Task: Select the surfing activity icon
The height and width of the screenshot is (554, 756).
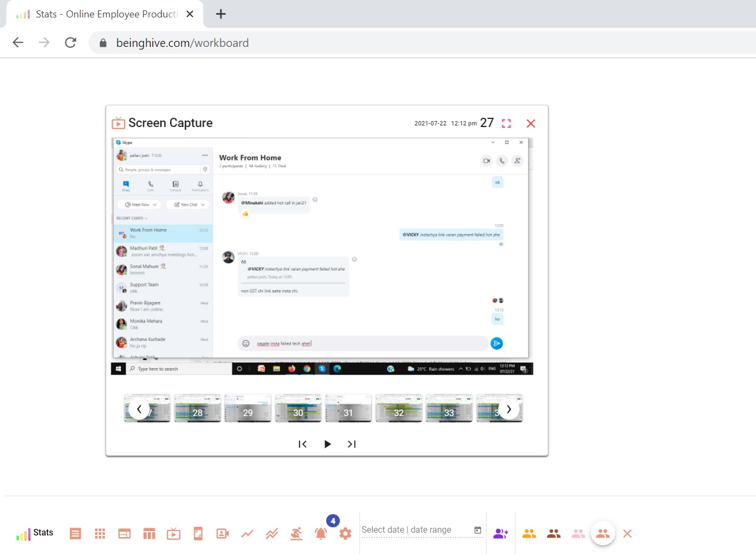Action: 296,533
